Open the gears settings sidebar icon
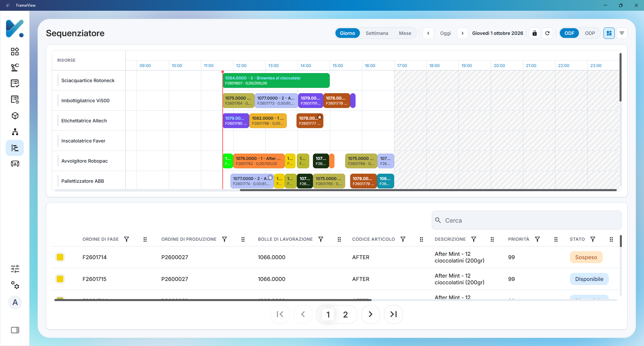The width and height of the screenshot is (644, 346). (15, 285)
